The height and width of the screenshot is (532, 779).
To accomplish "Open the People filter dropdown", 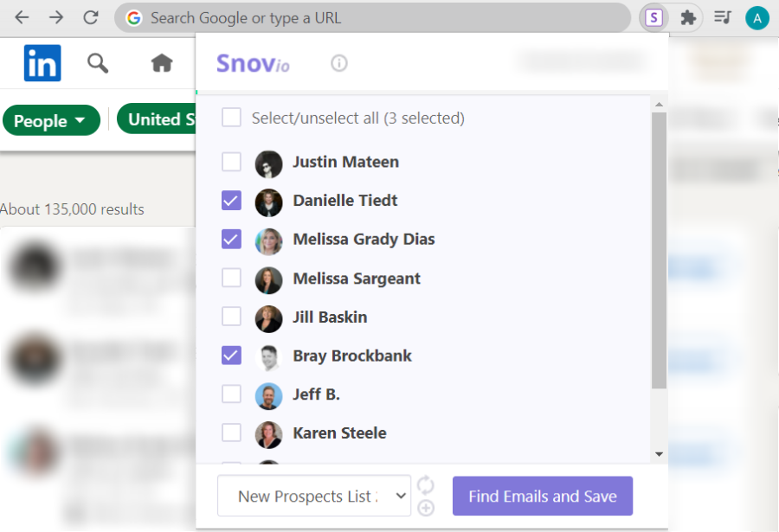I will coord(50,121).
